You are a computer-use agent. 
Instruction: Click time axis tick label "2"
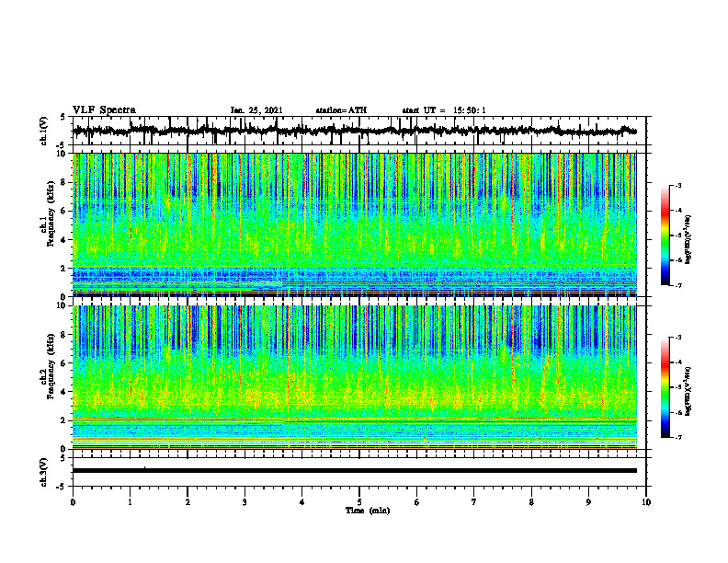(x=188, y=502)
